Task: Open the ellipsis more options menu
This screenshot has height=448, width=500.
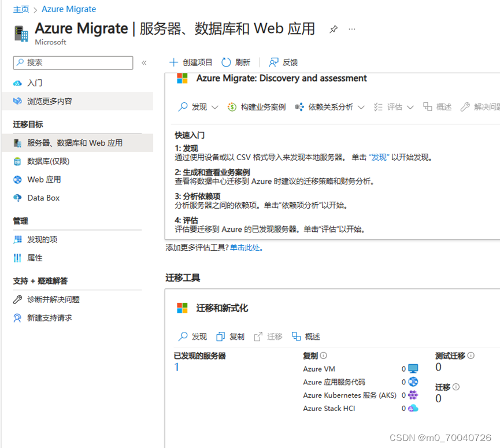Action: pyautogui.click(x=351, y=29)
